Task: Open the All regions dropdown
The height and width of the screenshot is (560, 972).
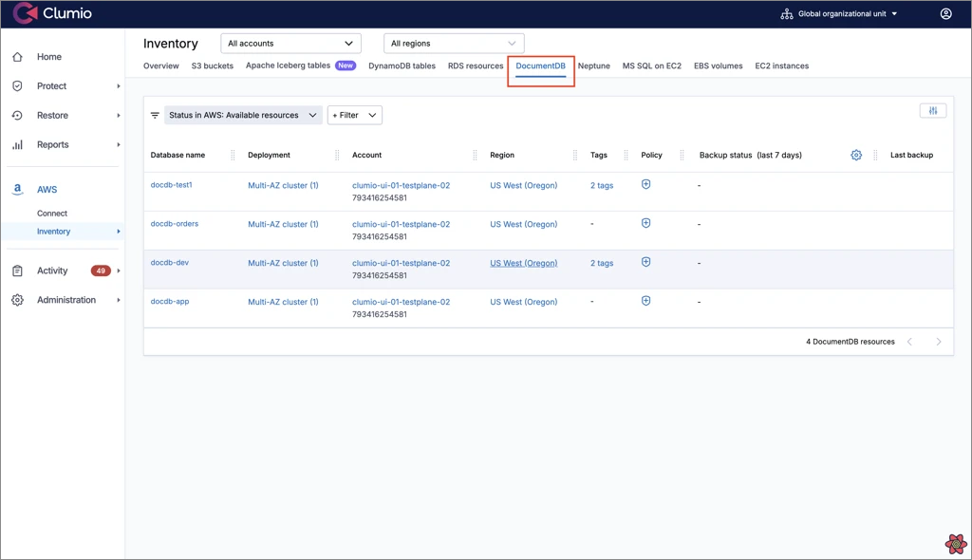Action: coord(454,44)
